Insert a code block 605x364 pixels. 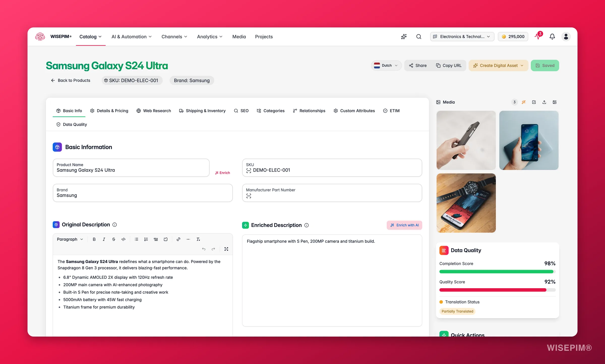[166, 239]
